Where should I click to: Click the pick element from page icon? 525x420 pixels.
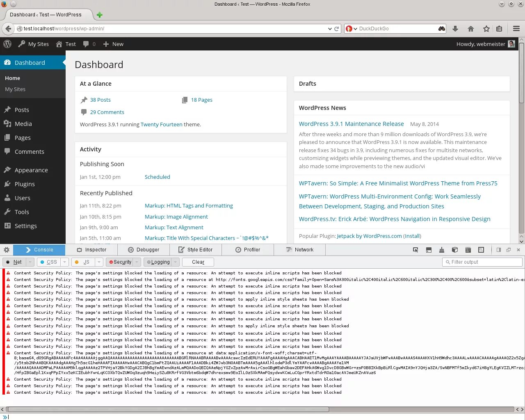coord(415,250)
